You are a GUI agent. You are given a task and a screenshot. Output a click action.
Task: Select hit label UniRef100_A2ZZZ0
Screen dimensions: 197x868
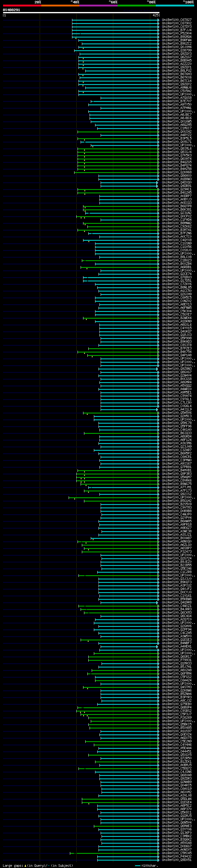tap(176, 64)
